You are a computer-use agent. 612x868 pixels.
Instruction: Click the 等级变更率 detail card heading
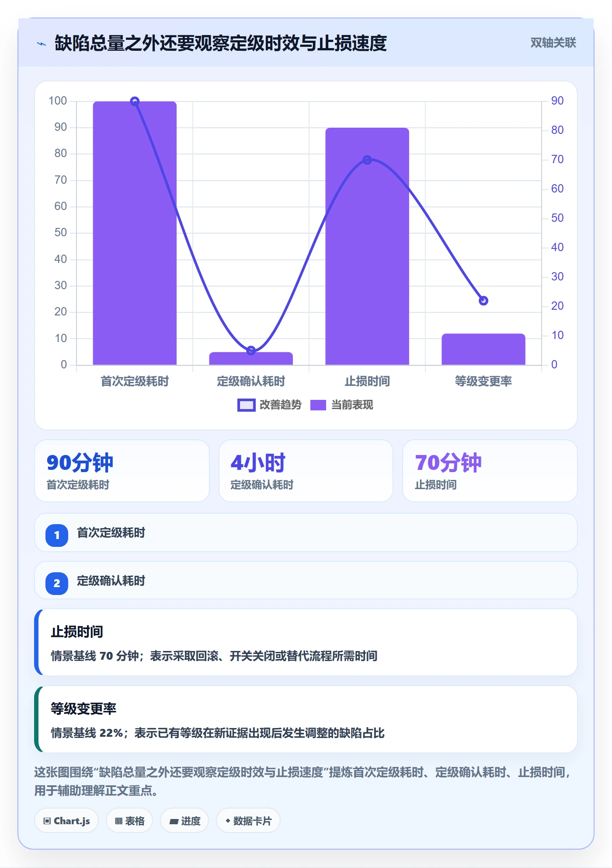click(x=83, y=709)
